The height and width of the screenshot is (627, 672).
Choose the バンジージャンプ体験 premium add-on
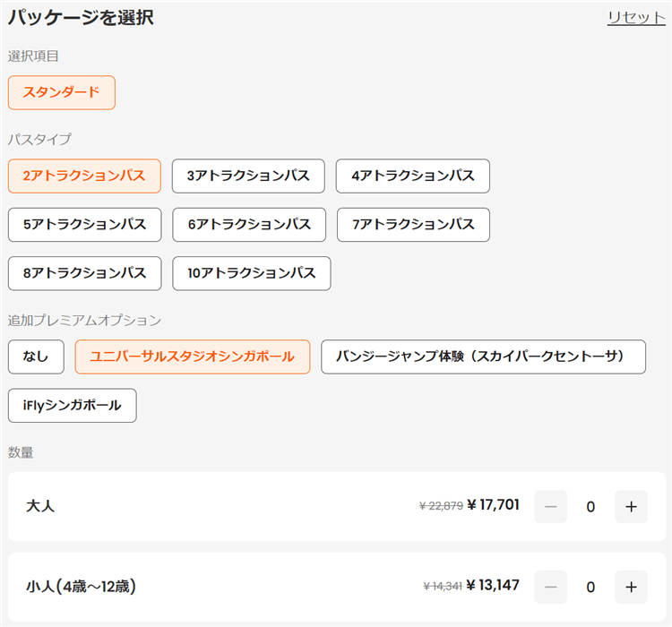pos(483,356)
